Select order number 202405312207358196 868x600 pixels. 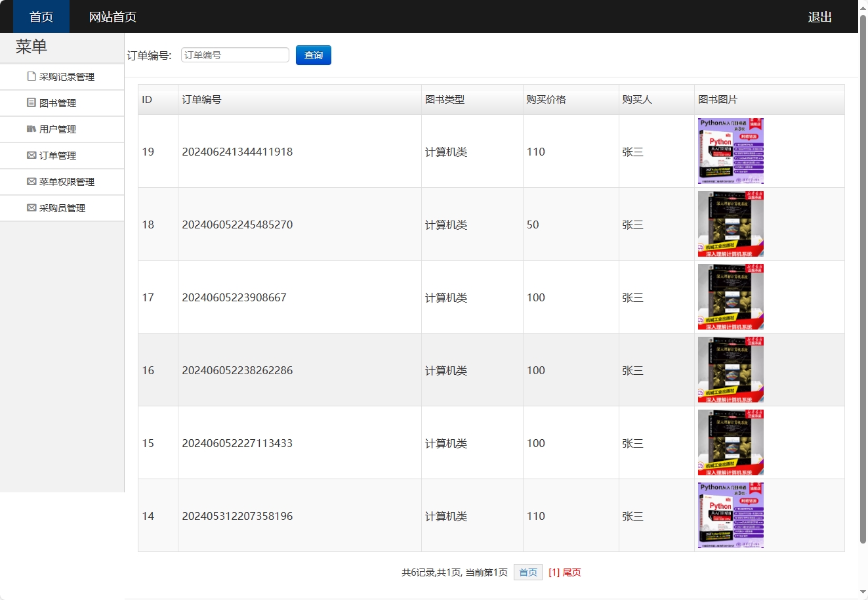pos(238,516)
